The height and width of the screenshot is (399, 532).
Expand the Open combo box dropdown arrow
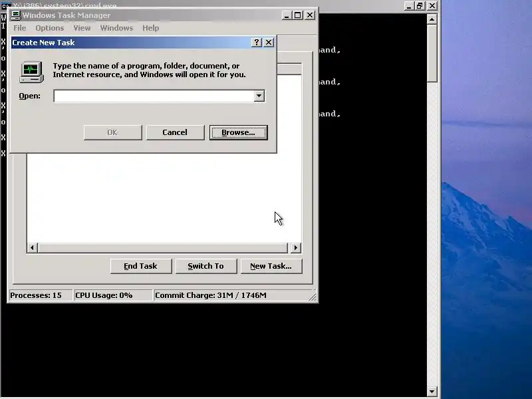tap(259, 96)
